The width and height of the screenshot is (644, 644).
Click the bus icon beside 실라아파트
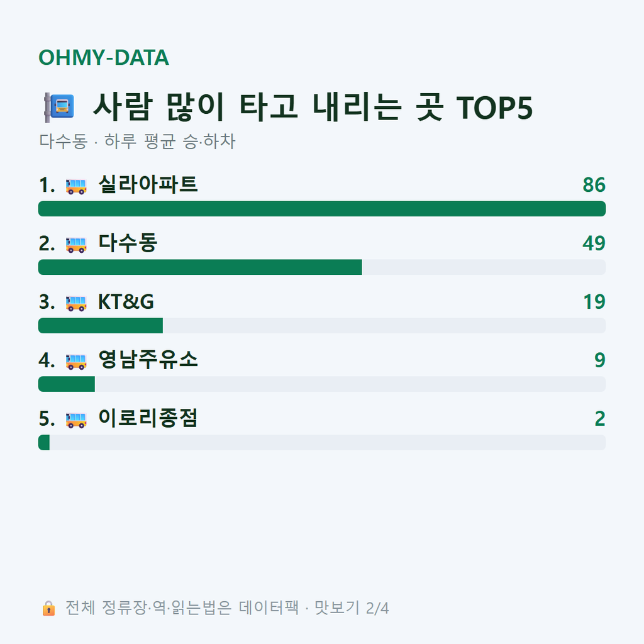(x=76, y=186)
